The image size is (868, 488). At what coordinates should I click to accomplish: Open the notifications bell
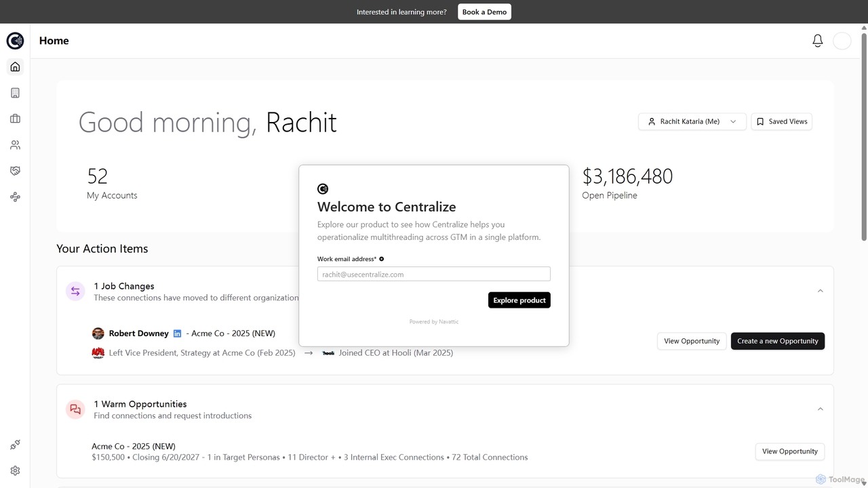(x=818, y=41)
